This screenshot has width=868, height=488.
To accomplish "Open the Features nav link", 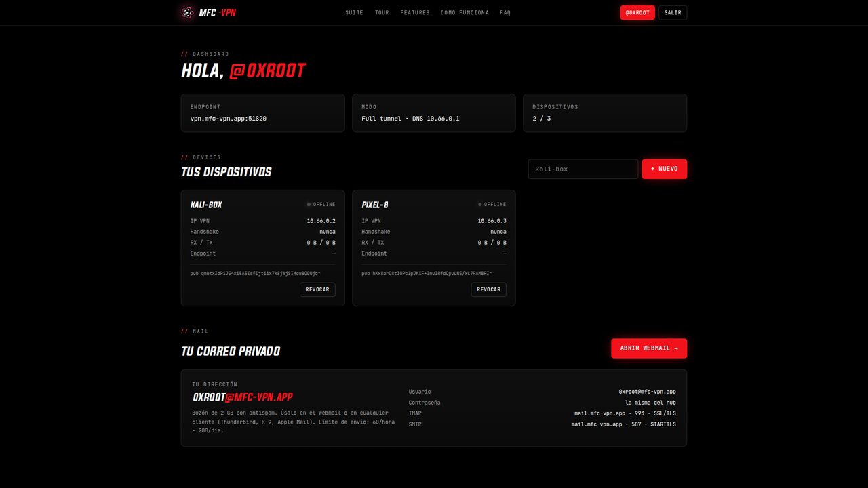I will (x=415, y=13).
